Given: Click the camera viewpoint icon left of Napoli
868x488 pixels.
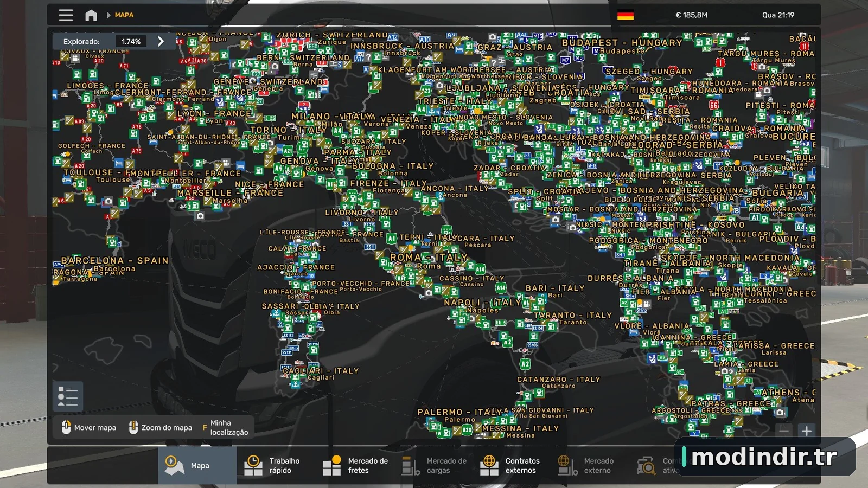Looking at the screenshot, I should (429, 293).
